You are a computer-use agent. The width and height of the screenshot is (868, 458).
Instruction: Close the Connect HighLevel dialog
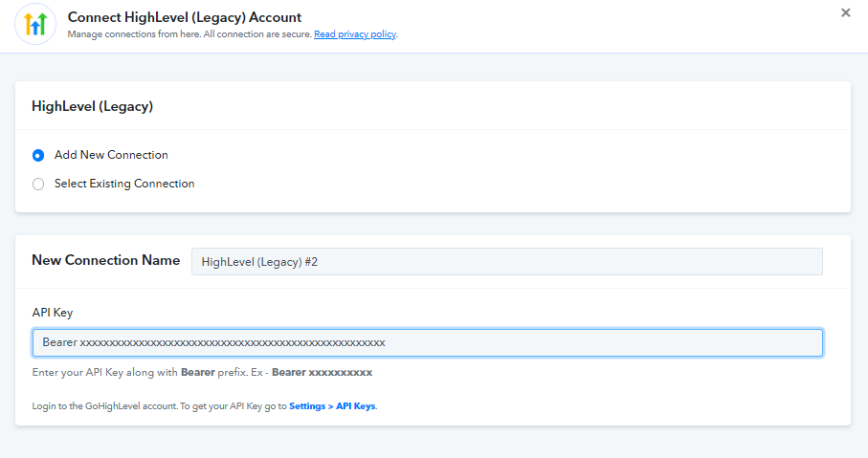click(845, 12)
